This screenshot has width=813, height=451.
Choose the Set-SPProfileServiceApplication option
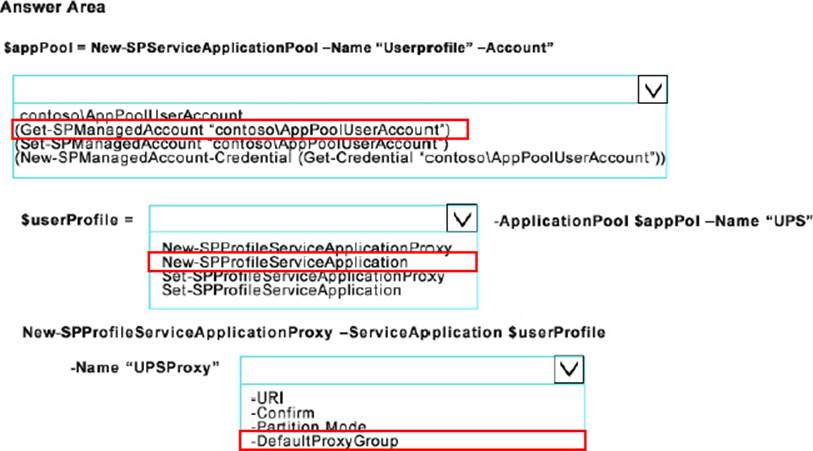[x=281, y=291]
